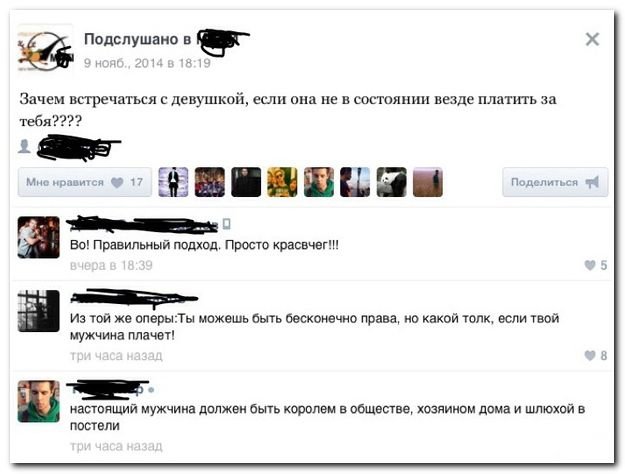Open last liker avatar with brown background
The width and height of the screenshot is (625, 474).
tap(428, 182)
